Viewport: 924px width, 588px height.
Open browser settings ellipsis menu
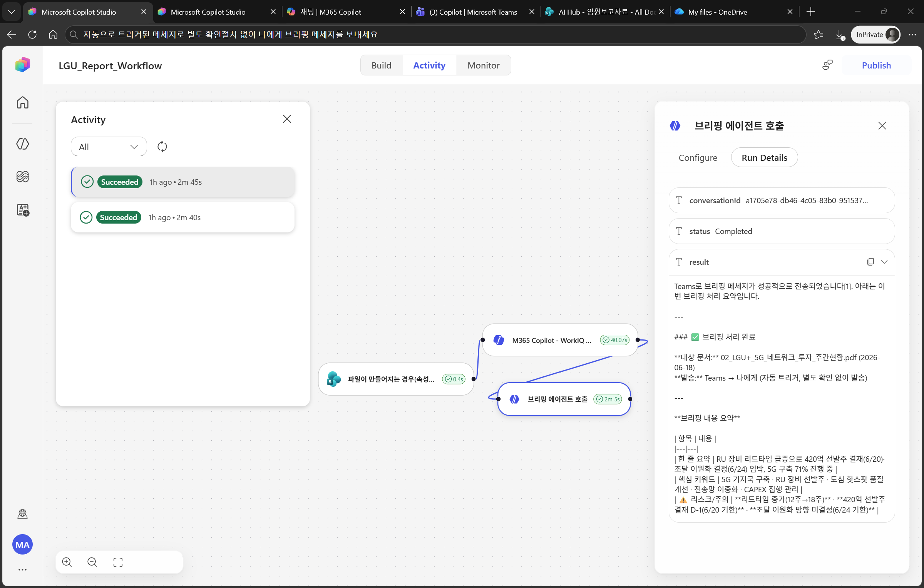pyautogui.click(x=912, y=35)
